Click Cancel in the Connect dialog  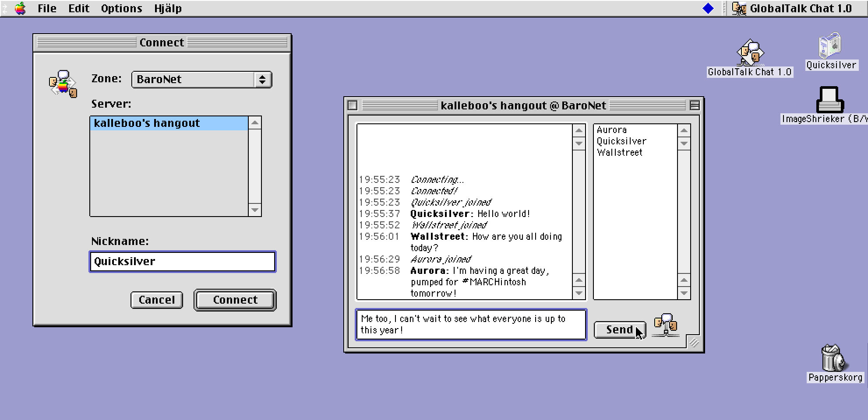click(x=156, y=300)
